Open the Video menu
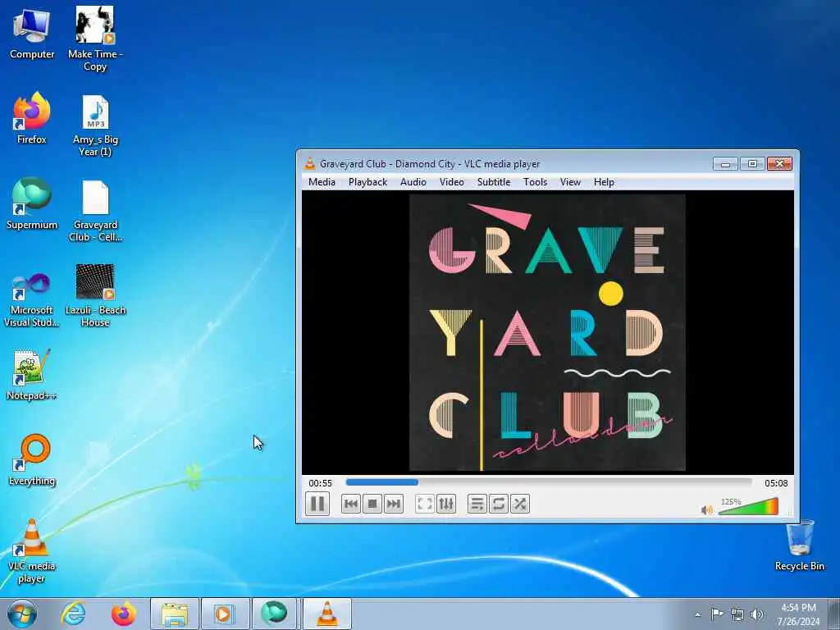 click(x=452, y=182)
